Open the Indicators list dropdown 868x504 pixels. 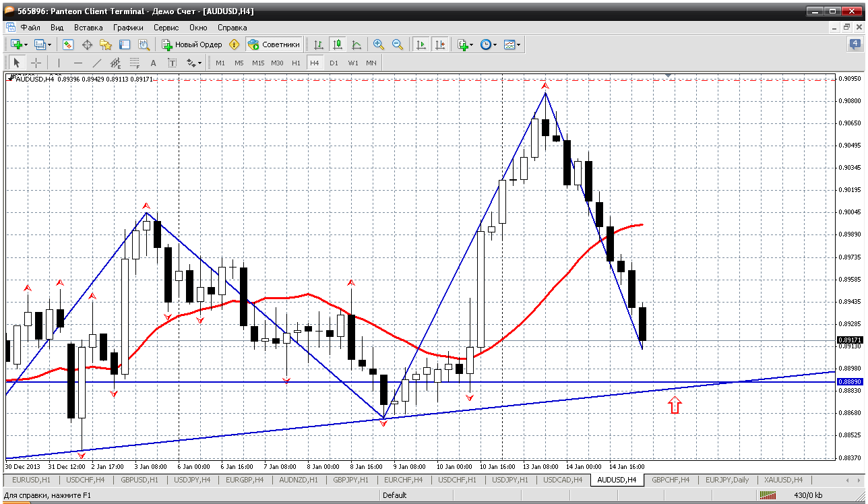(x=465, y=44)
